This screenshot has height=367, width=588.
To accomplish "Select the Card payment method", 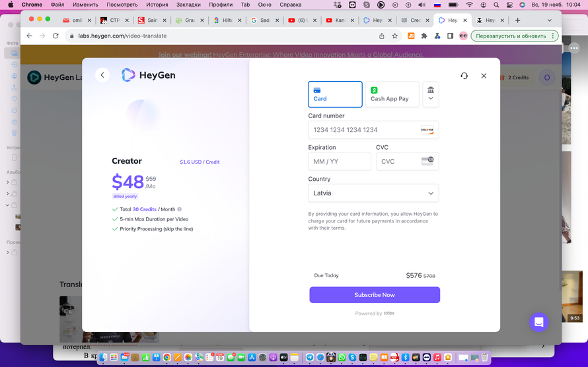I will 335,94.
